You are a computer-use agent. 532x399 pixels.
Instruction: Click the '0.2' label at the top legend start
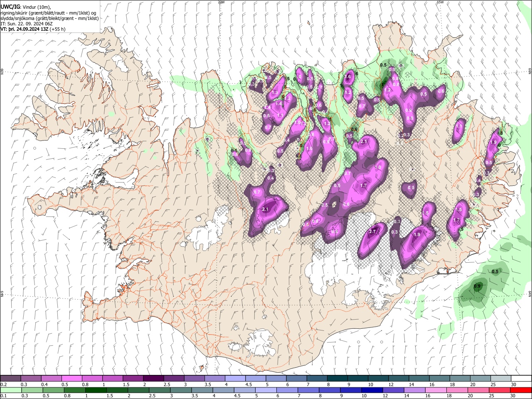click(4, 384)
